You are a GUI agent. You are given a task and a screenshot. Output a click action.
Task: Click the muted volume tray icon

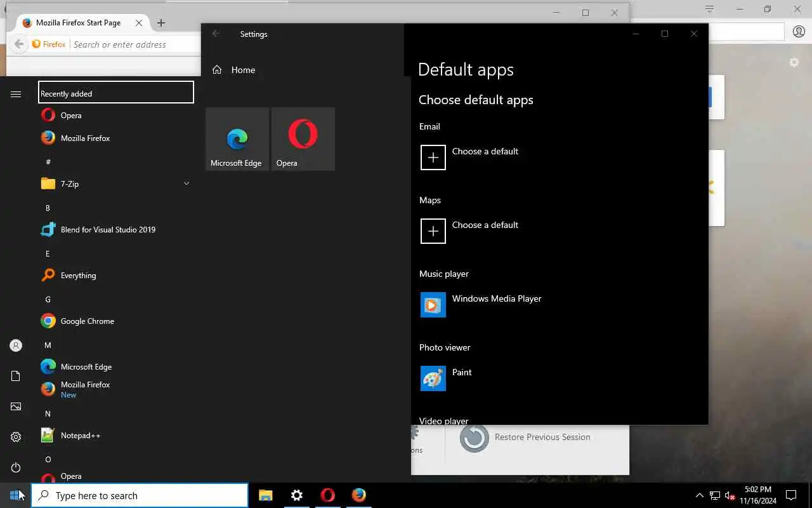pyautogui.click(x=730, y=495)
